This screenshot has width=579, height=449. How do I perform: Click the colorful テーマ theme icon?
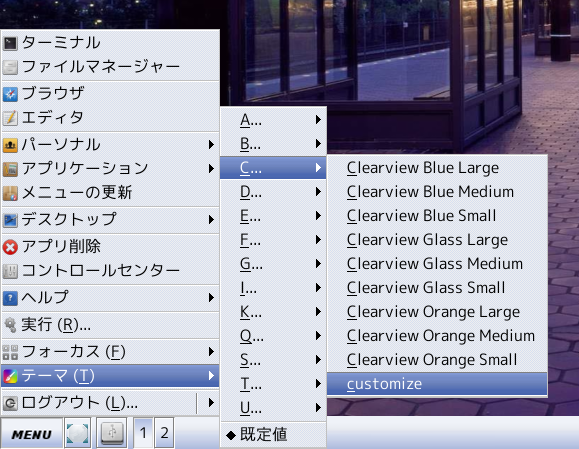click(10, 376)
